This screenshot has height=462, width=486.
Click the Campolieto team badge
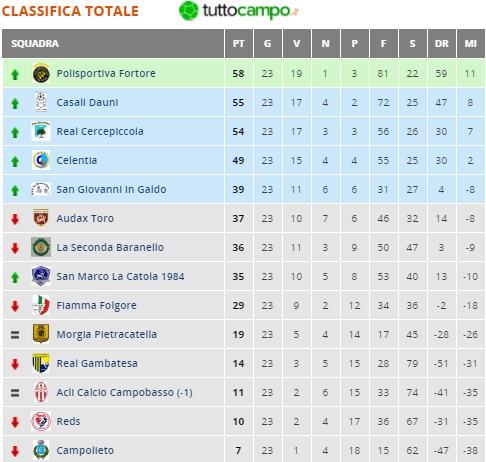pyautogui.click(x=41, y=450)
